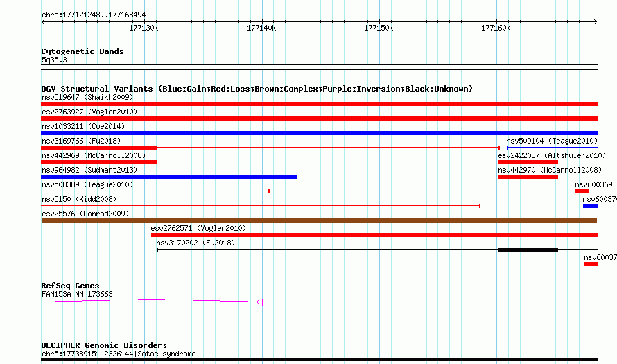Click the 177160k ruler tick label
This screenshot has height=364, width=617.
[x=496, y=28]
